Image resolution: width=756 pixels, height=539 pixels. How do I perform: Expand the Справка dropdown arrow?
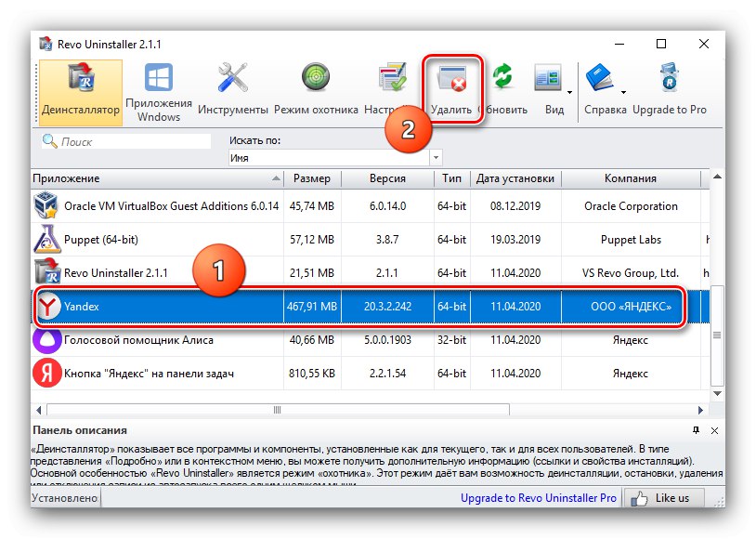pyautogui.click(x=623, y=92)
